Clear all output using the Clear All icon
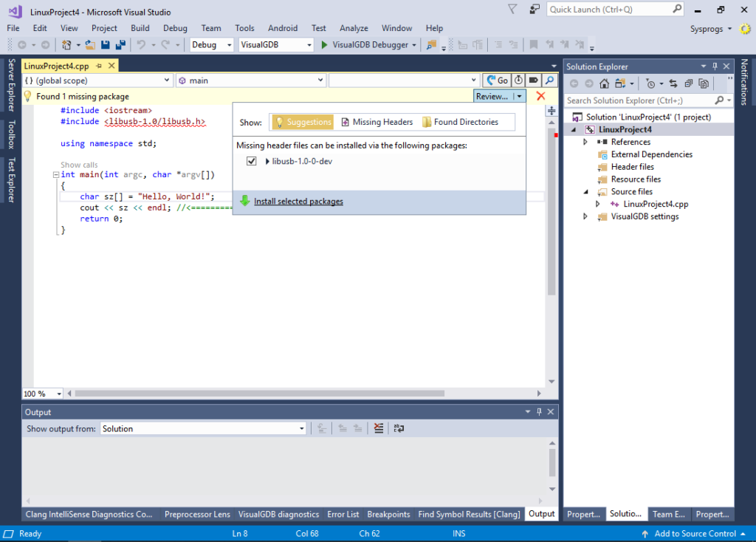The width and height of the screenshot is (756, 542). coord(378,428)
